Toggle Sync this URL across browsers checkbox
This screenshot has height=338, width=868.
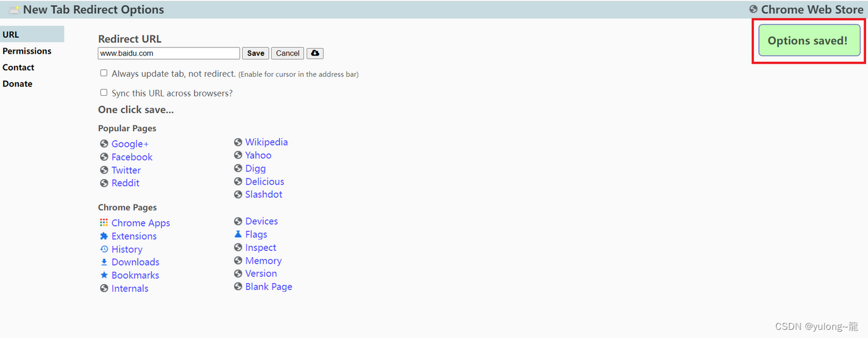coord(104,92)
